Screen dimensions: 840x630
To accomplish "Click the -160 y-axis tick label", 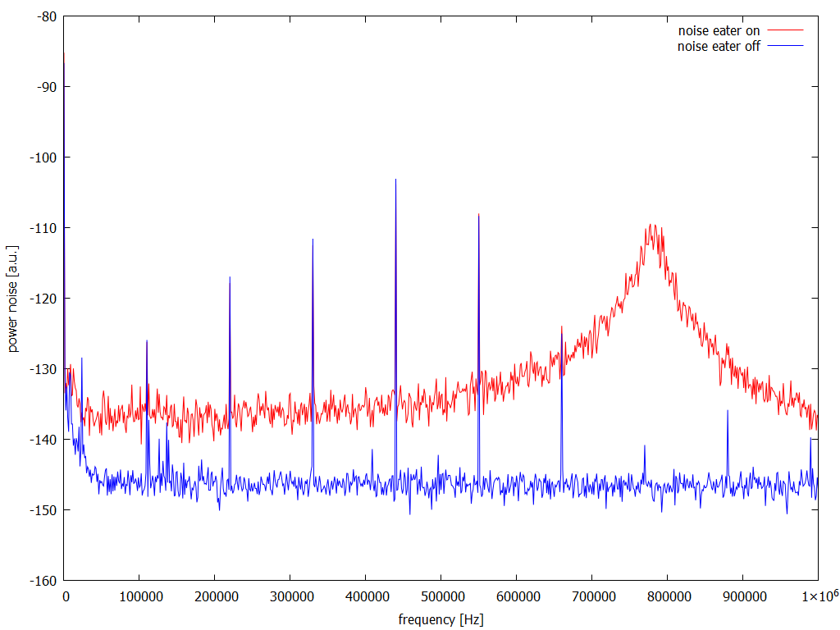I will tap(43, 581).
